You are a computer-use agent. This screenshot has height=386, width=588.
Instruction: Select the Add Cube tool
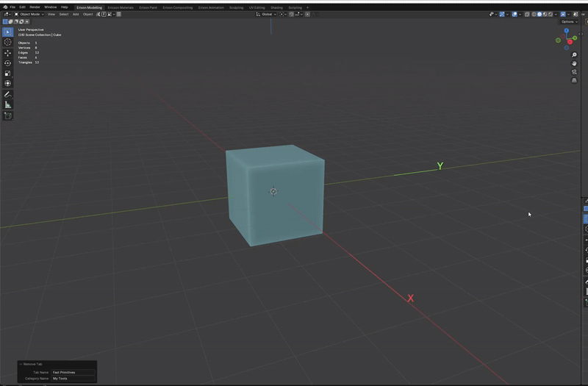[x=7, y=116]
